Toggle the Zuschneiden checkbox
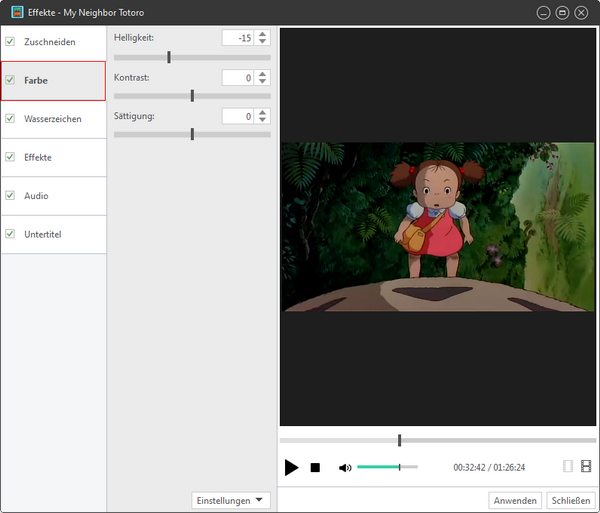 pos(10,41)
